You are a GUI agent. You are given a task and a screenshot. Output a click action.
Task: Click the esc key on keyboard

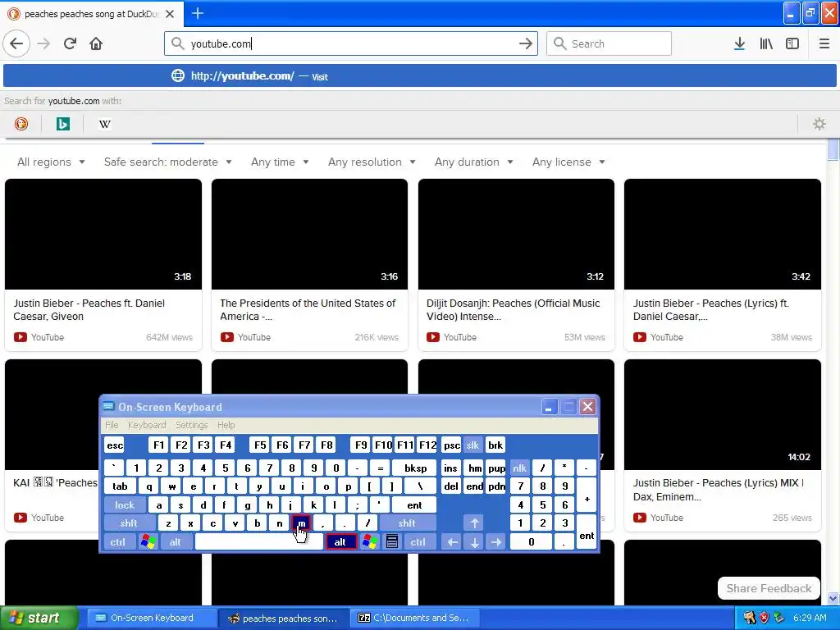pyautogui.click(x=115, y=445)
